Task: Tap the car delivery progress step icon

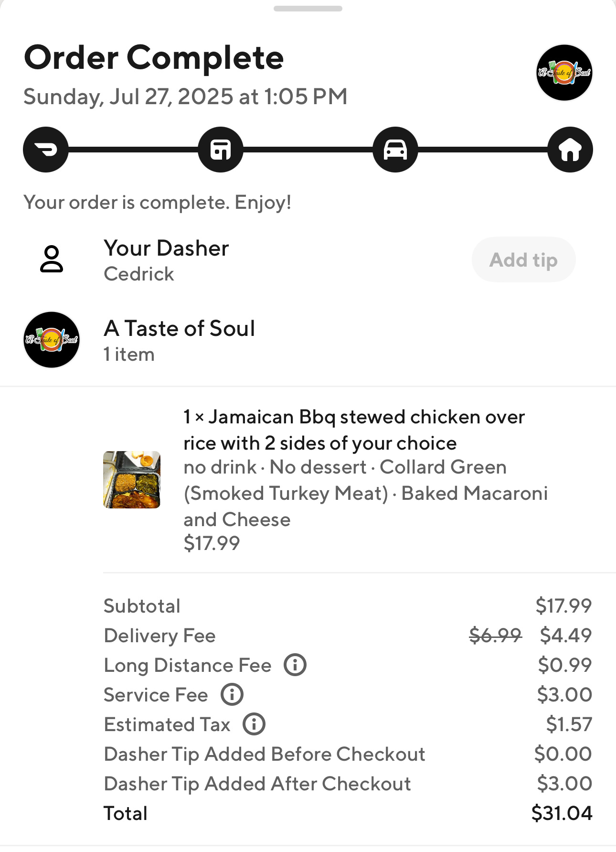Action: (395, 150)
